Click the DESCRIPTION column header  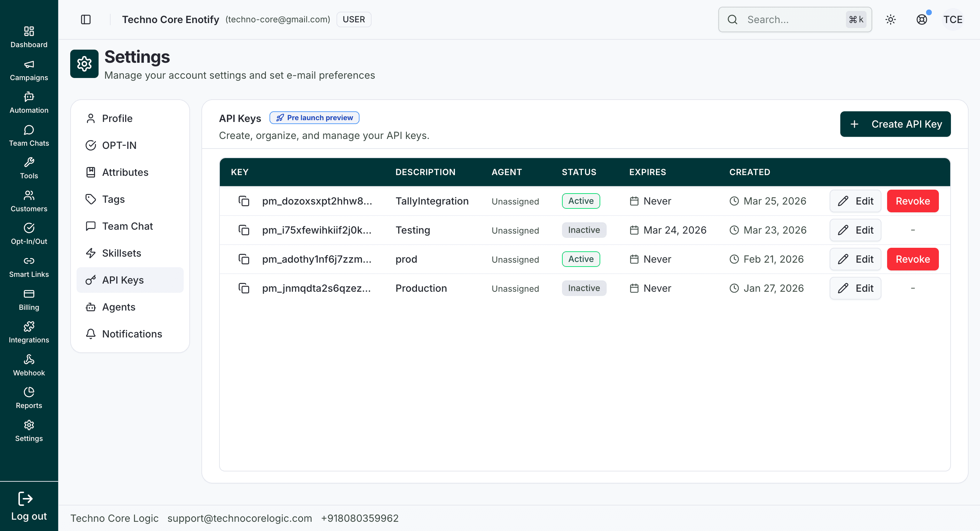[x=425, y=172]
